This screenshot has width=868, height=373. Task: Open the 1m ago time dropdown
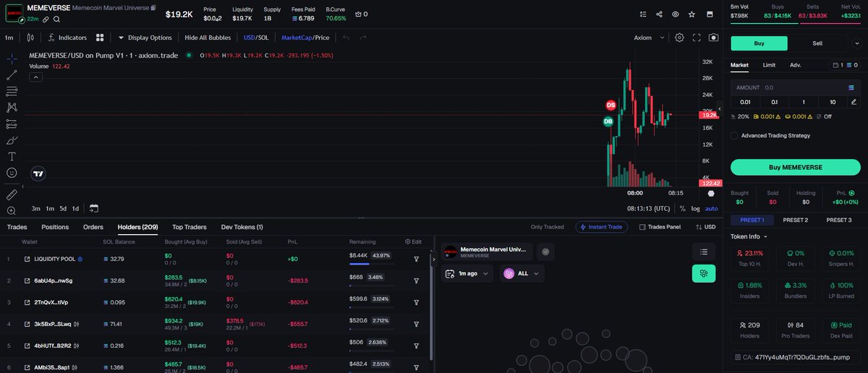click(467, 274)
